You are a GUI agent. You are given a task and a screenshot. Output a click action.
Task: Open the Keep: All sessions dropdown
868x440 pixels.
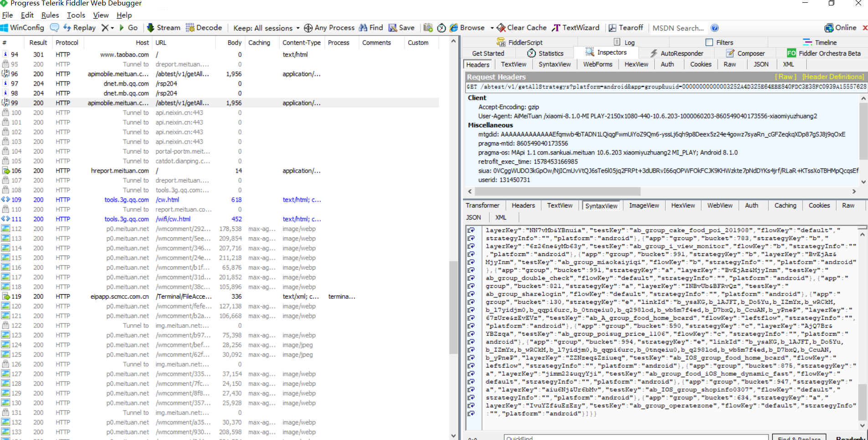[x=267, y=28]
